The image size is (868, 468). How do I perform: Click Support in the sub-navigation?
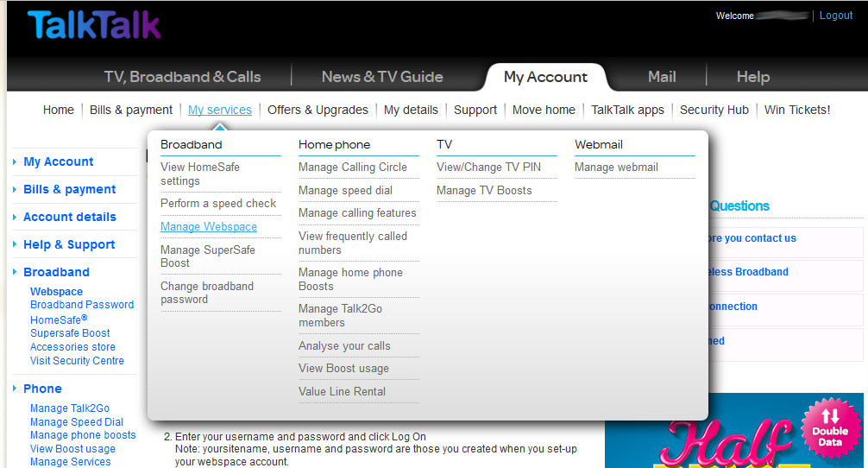tap(475, 110)
